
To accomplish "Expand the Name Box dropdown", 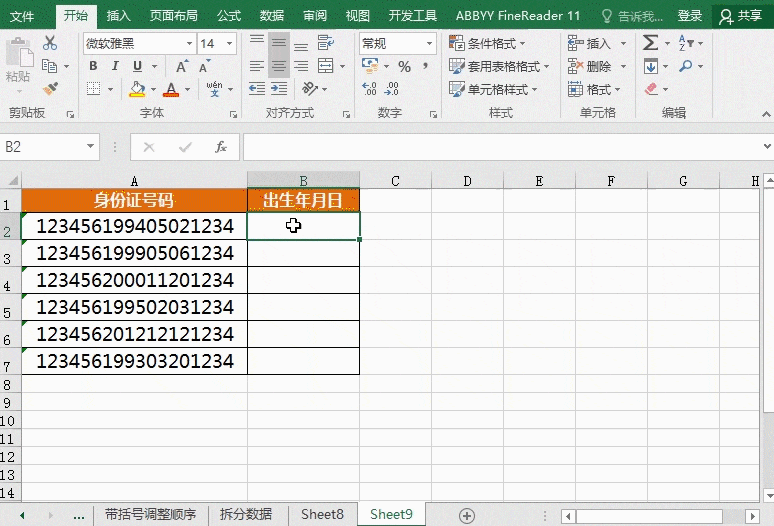I will coord(90,147).
